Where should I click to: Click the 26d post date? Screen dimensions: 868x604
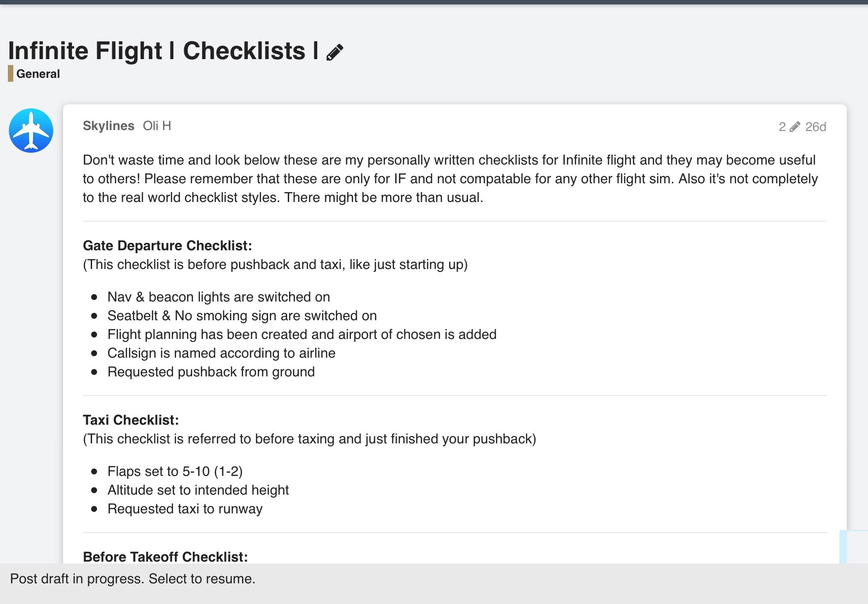(815, 127)
